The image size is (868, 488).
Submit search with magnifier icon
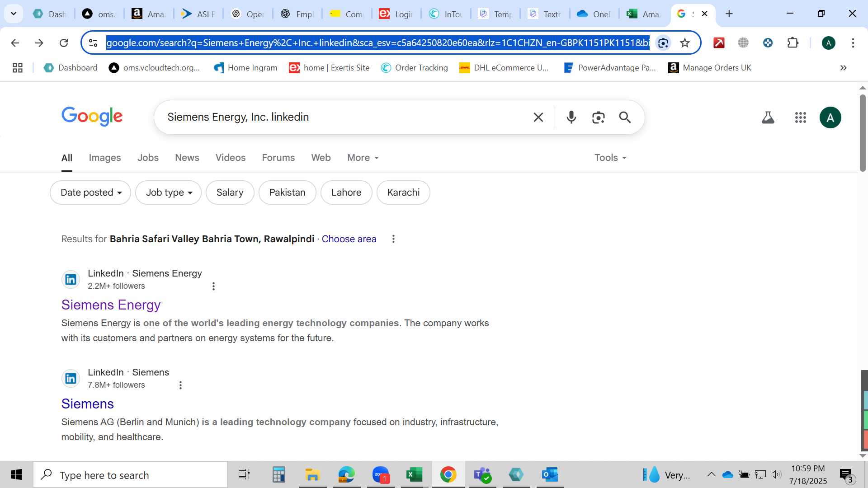pyautogui.click(x=625, y=117)
